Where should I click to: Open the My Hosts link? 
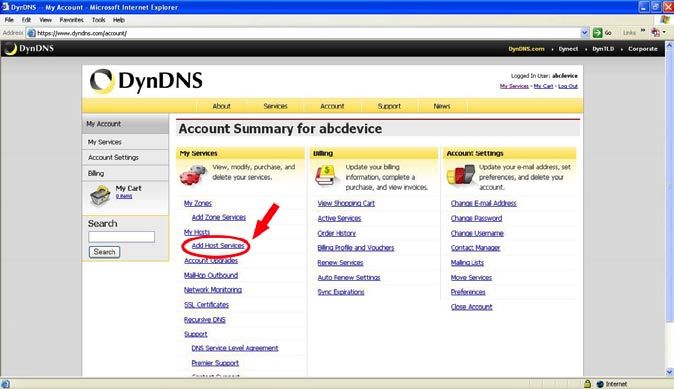[x=197, y=232]
